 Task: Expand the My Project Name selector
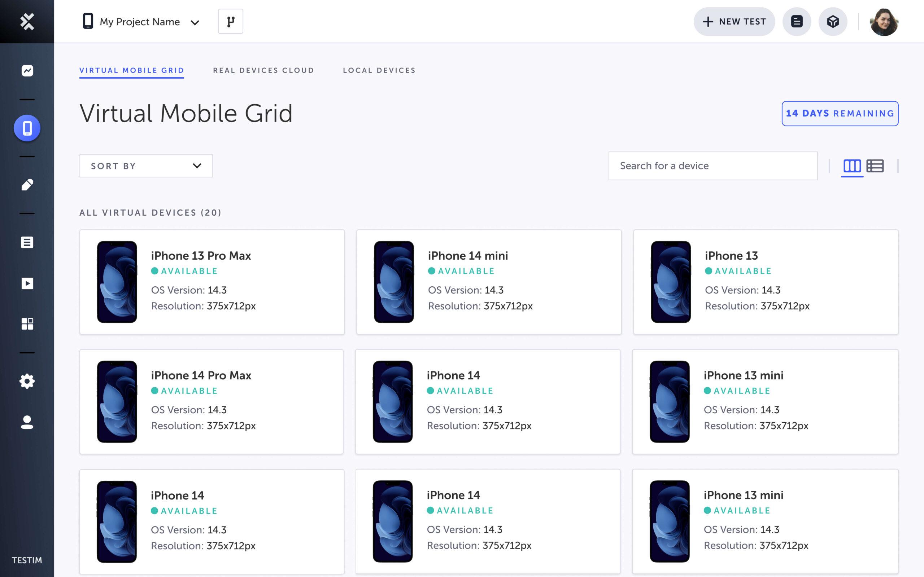[195, 22]
